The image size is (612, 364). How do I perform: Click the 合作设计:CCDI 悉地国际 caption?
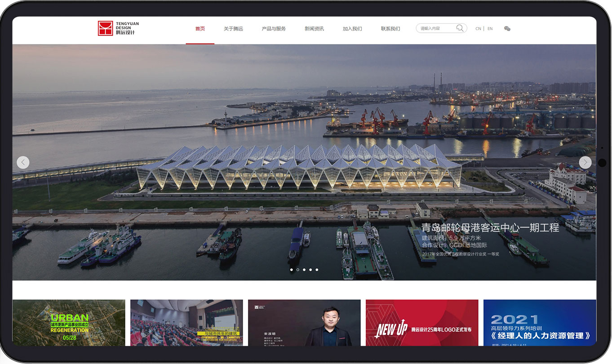(454, 245)
